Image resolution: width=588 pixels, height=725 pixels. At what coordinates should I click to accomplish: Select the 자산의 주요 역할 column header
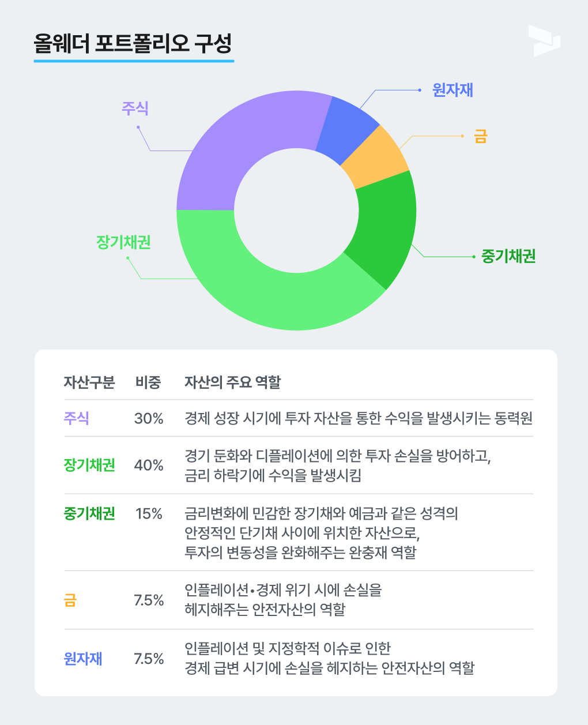[x=232, y=382]
